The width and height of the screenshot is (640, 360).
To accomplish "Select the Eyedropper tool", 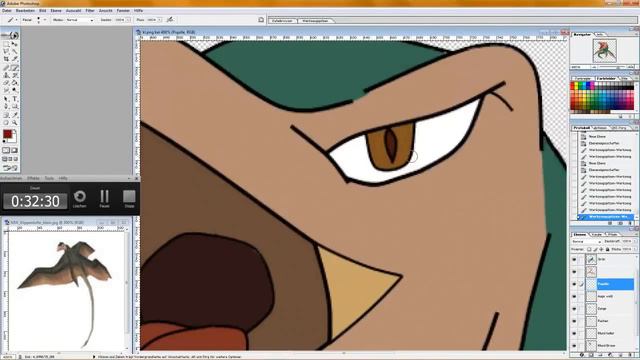I will (15, 115).
